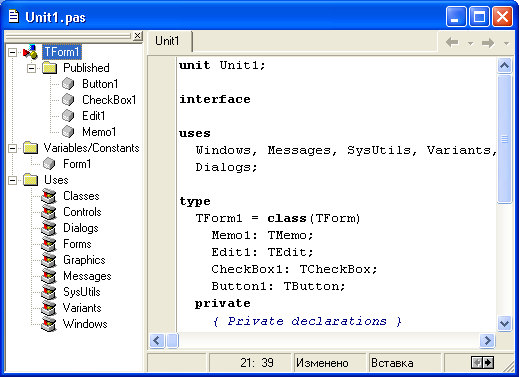Image resolution: width=519 pixels, height=377 pixels.
Task: Click the Controls unit icon
Action: click(49, 212)
